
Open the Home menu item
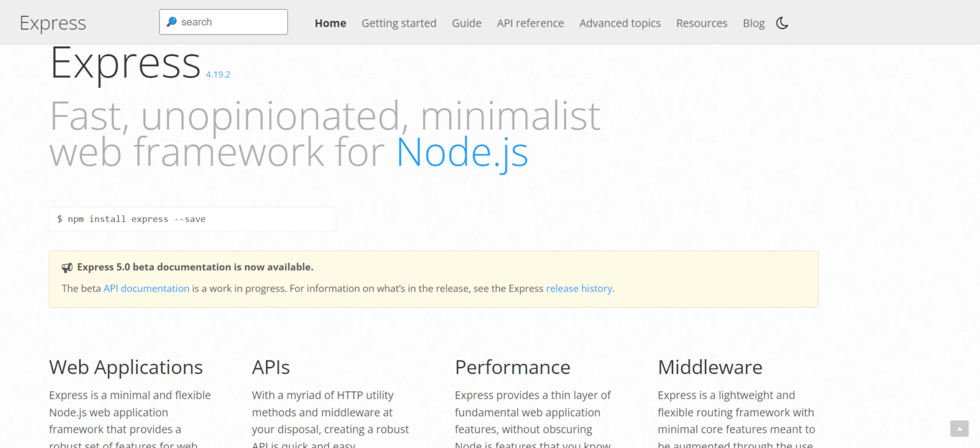tap(330, 23)
